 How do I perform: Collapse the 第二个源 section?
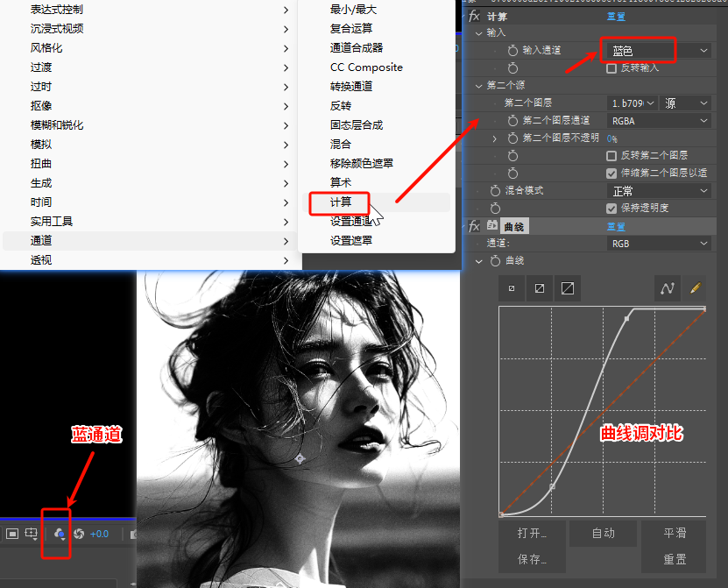(x=478, y=86)
